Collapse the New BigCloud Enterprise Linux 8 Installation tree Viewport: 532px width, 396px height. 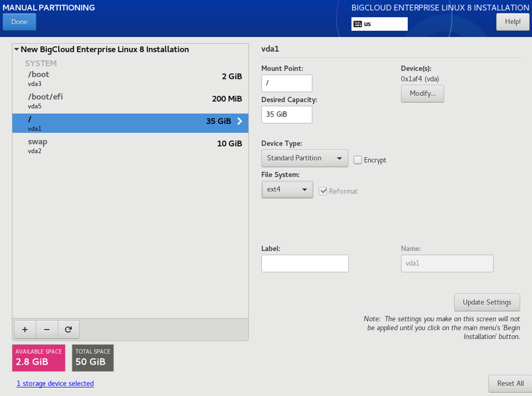(17, 49)
